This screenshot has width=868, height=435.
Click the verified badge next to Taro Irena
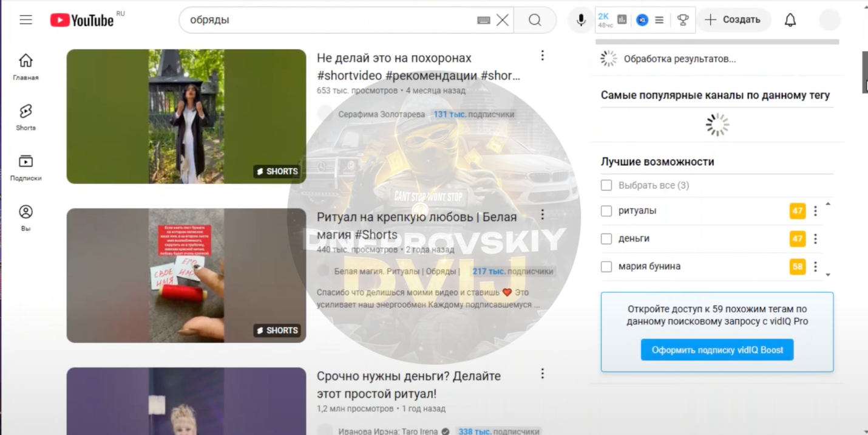446,431
